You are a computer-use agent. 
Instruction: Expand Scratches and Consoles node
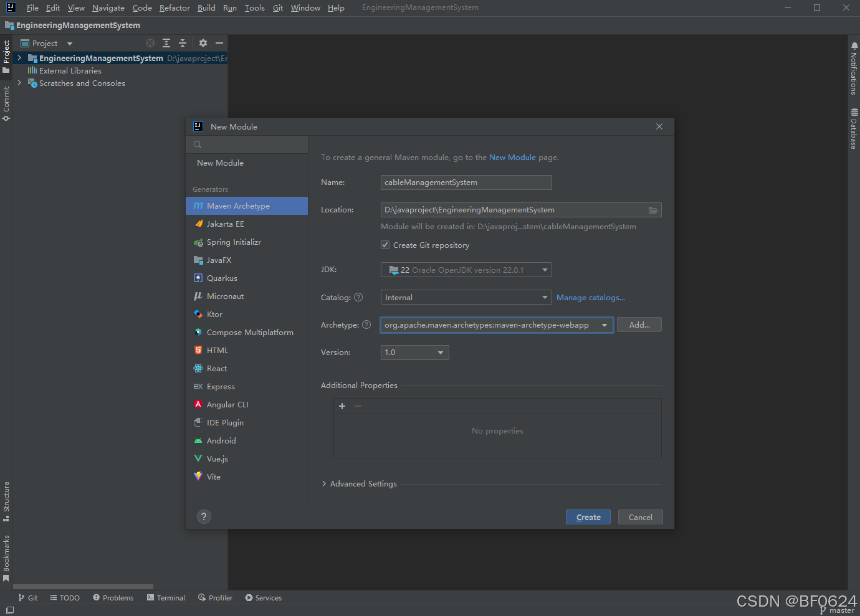click(19, 83)
